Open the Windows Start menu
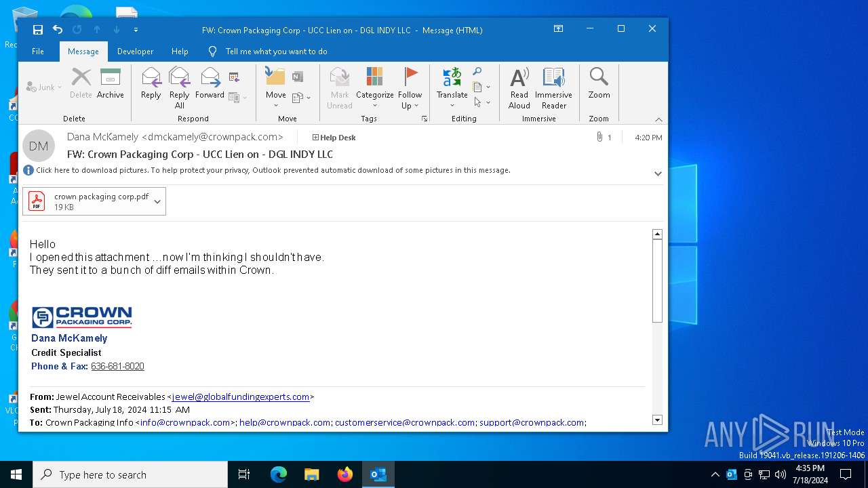Viewport: 868px width, 488px height. 16,474
